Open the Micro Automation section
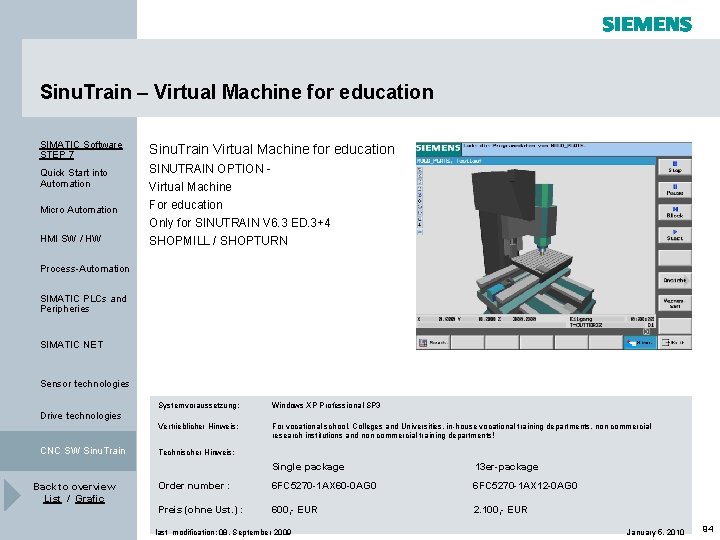The image size is (720, 540). [79, 210]
